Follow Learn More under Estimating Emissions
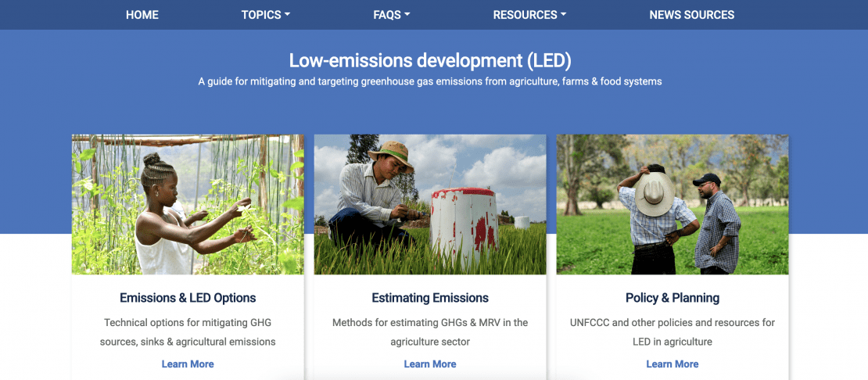This screenshot has width=868, height=380. tap(430, 364)
